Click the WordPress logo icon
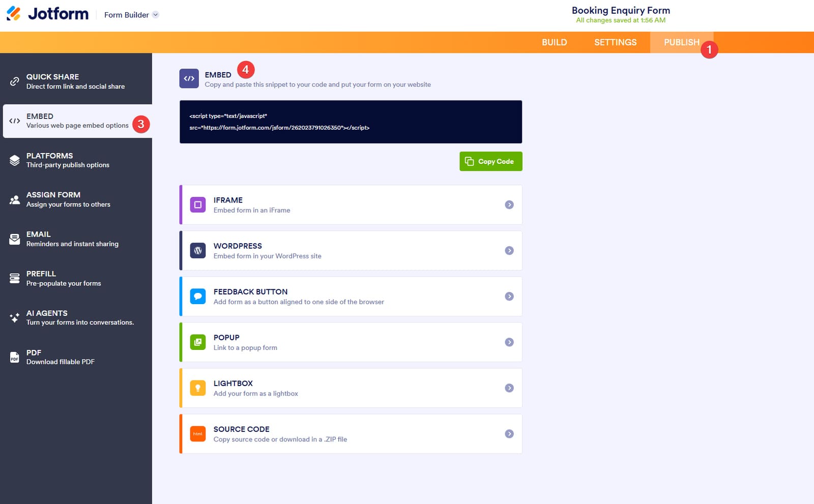The height and width of the screenshot is (504, 814). click(x=198, y=250)
